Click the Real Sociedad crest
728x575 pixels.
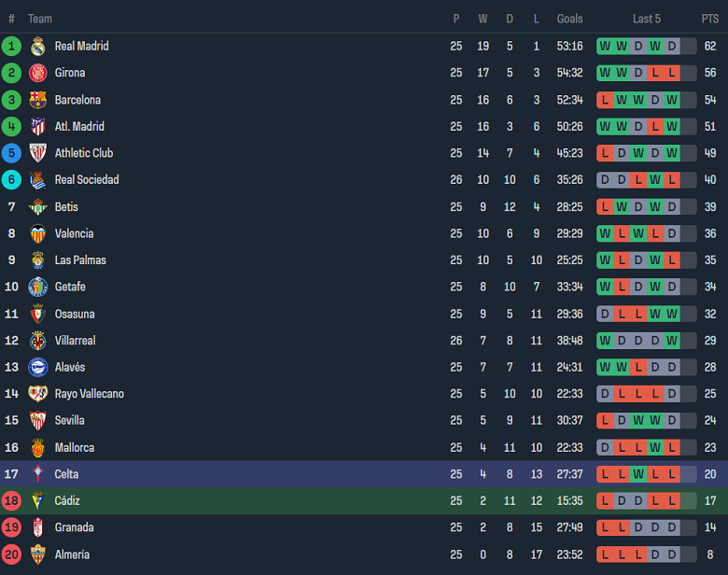tap(37, 180)
